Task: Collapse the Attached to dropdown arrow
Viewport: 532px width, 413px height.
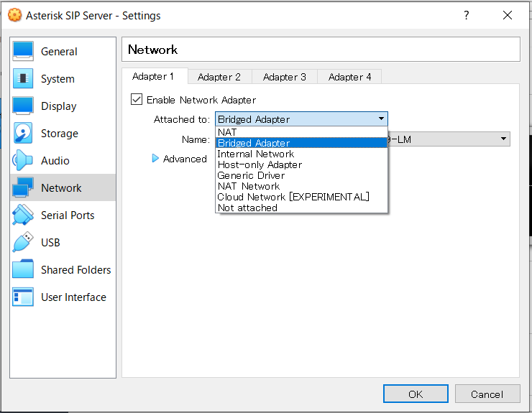Action: click(x=381, y=119)
